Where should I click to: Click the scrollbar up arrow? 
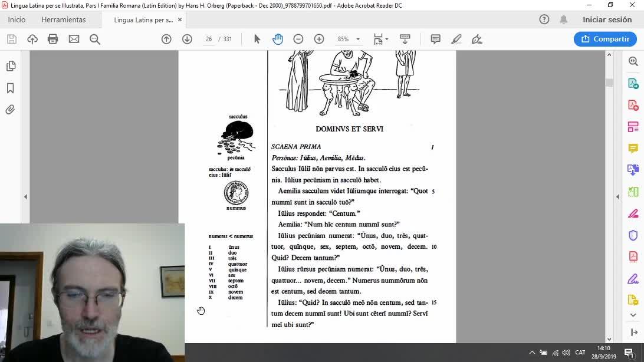click(x=609, y=55)
